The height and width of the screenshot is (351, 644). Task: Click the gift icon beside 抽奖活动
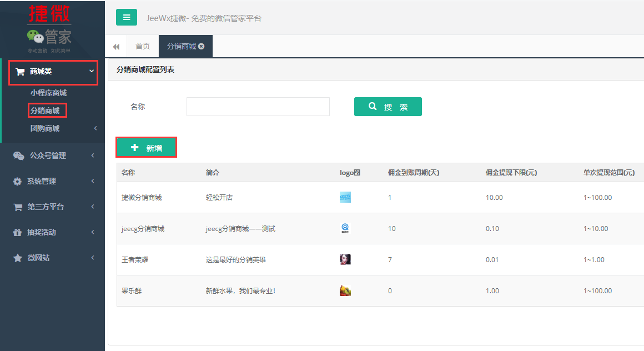(17, 233)
